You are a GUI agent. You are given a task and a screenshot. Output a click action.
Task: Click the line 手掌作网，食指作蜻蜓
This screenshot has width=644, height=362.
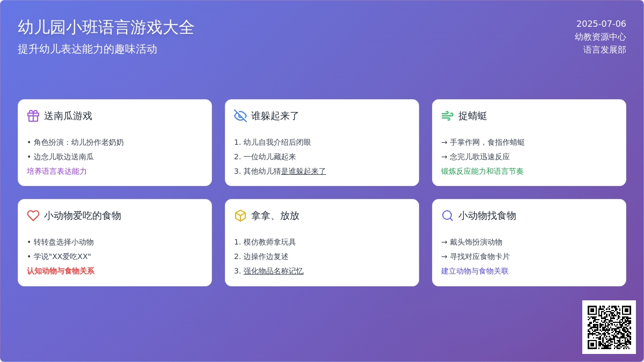coord(483,143)
